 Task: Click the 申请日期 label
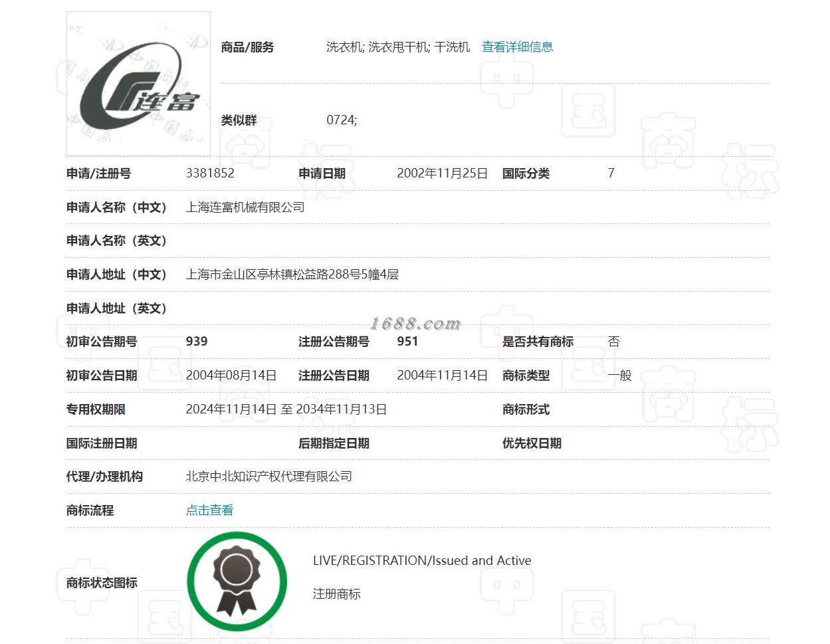(x=322, y=173)
